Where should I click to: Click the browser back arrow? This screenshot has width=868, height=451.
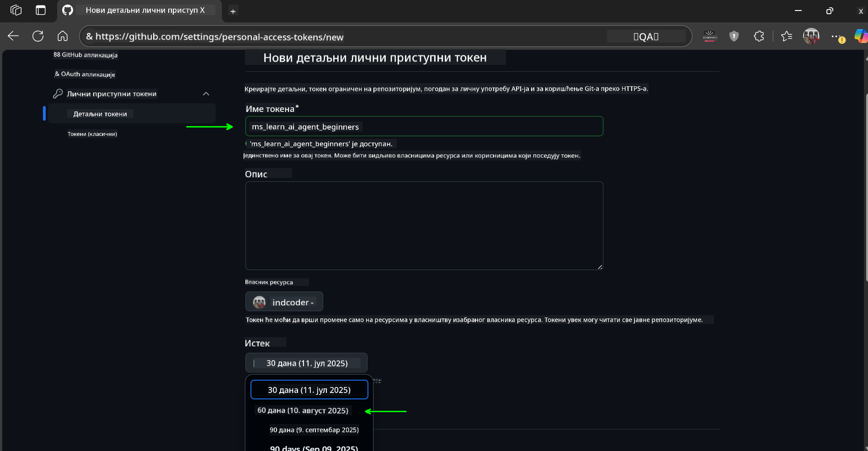click(x=13, y=36)
